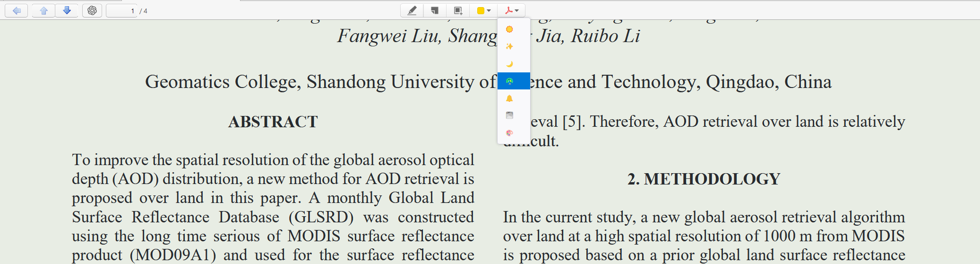Screen dimensions: 980x264
Task: Open the ChatGPT assistant button
Action: [x=92, y=10]
